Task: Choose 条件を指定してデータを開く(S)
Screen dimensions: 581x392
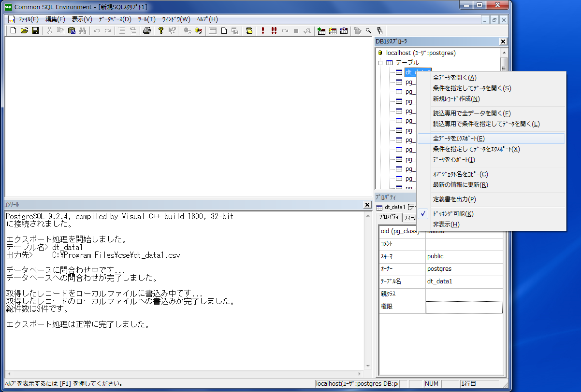Action: tap(491, 88)
